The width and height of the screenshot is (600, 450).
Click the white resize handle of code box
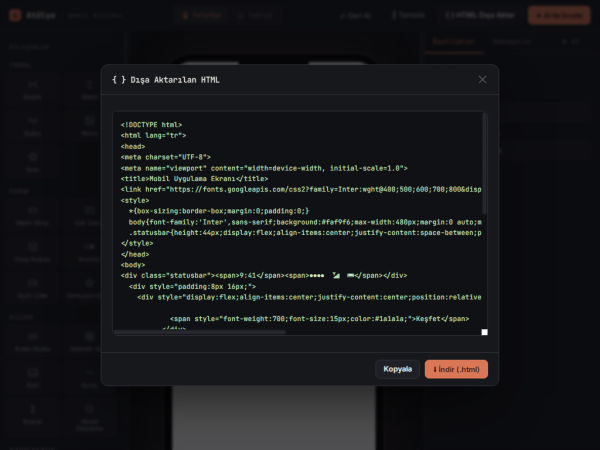click(484, 332)
